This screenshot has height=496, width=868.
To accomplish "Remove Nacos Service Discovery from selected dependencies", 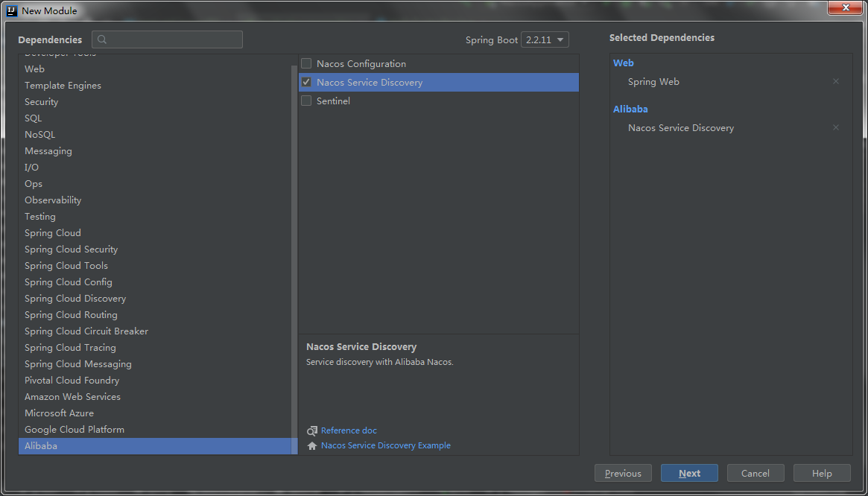I will tap(836, 128).
